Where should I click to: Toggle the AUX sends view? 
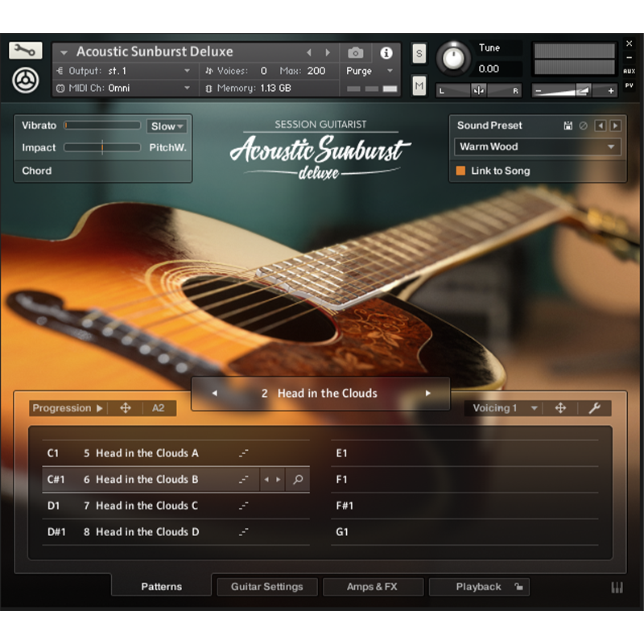click(629, 71)
